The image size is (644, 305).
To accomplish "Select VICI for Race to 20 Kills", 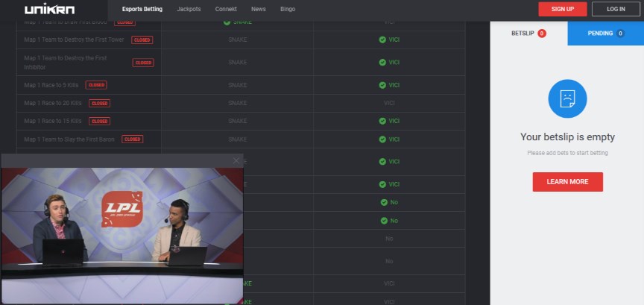I will click(389, 103).
